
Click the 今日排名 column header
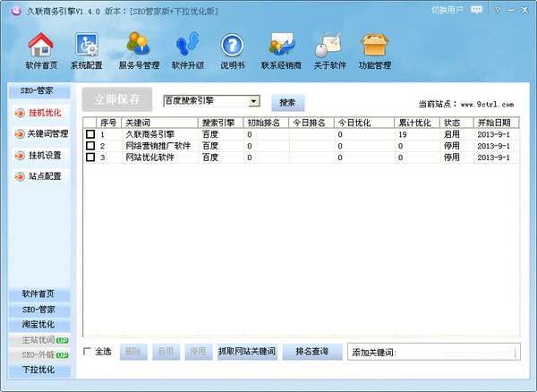(311, 123)
